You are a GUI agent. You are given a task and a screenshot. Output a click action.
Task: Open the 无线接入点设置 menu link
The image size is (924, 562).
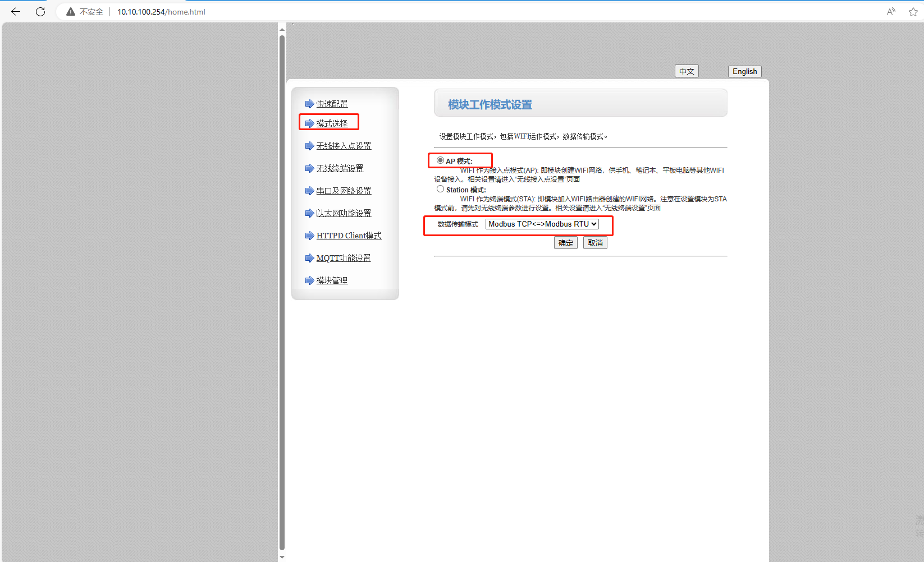[344, 146]
